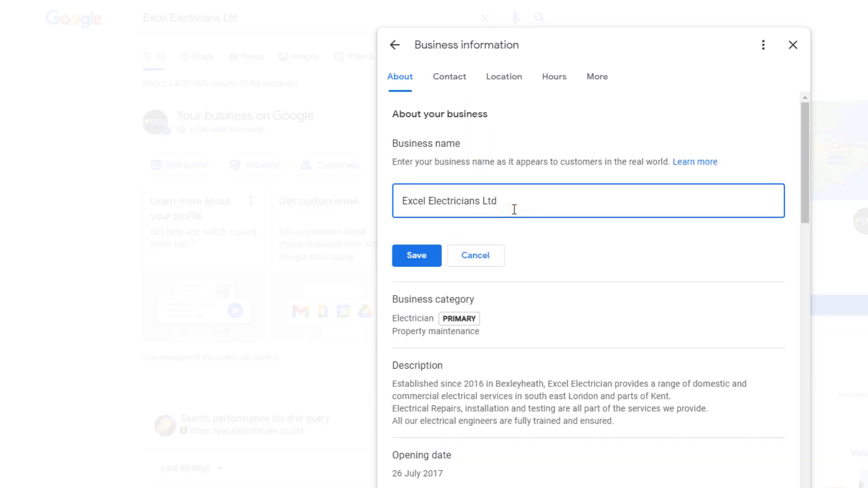Open the Images search tab in background
The height and width of the screenshot is (488, 868).
[x=299, y=56]
